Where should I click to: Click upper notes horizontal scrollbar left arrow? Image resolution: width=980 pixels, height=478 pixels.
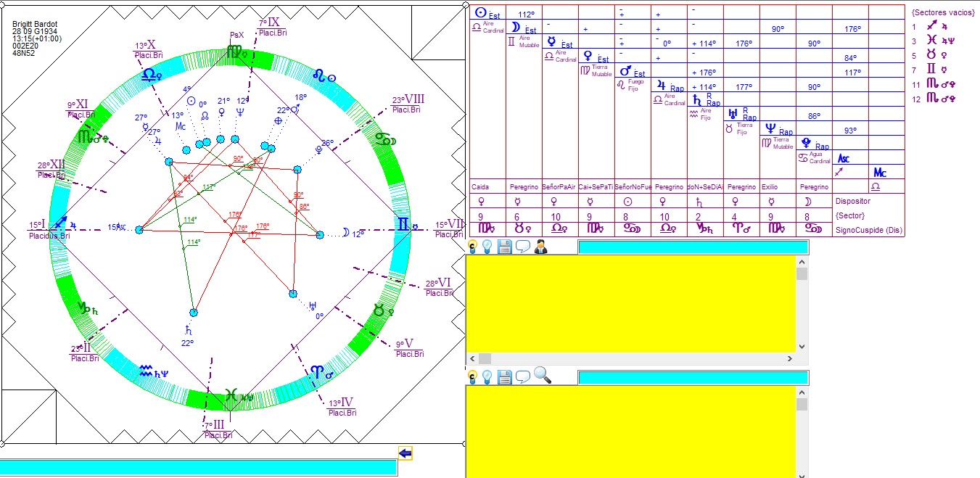tap(472, 358)
